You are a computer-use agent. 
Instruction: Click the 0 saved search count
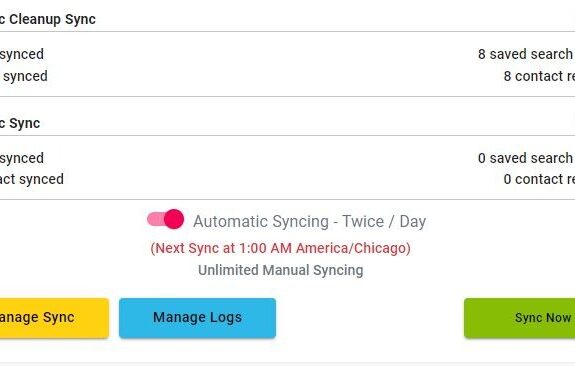526,158
